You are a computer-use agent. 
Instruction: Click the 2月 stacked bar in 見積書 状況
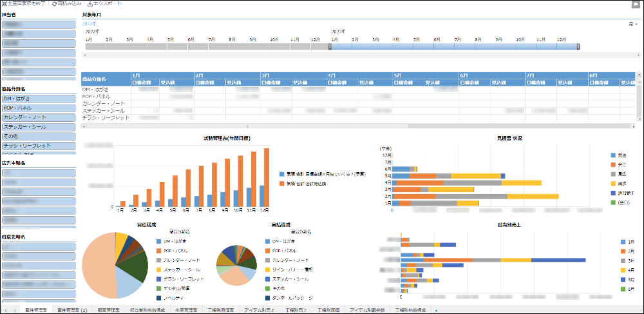point(475,197)
